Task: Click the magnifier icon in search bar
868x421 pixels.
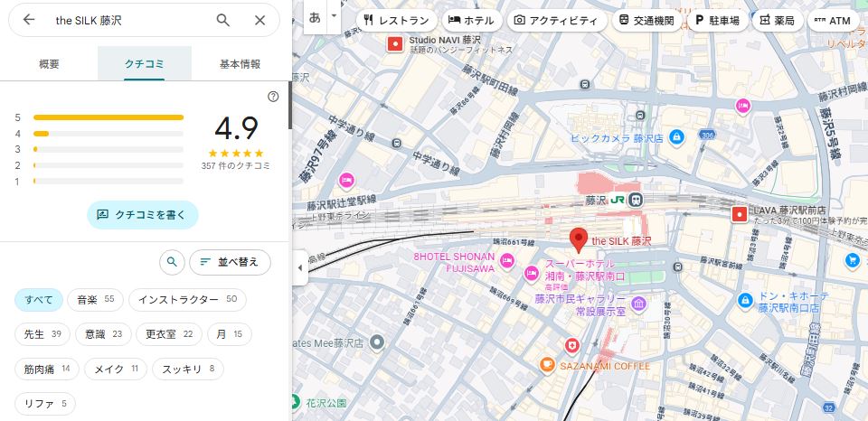Action: [223, 20]
